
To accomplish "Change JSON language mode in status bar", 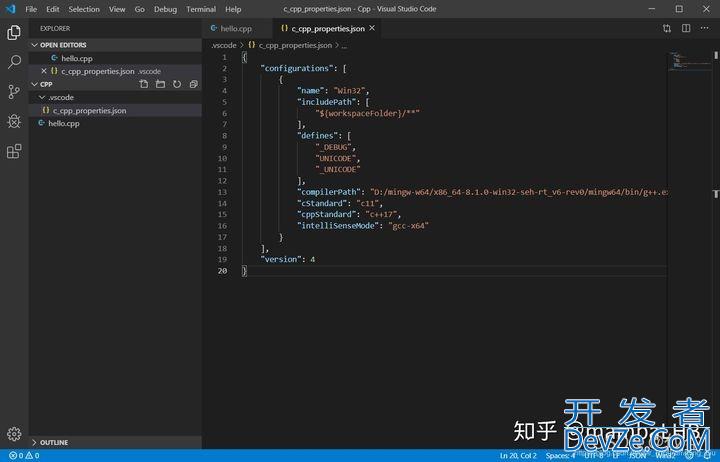I will [637, 456].
